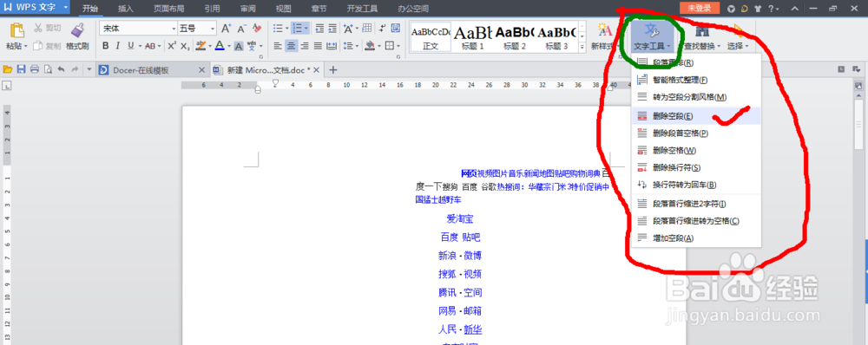Click the Save disk icon in quick toolbar
This screenshot has height=345, width=868.
click(x=21, y=69)
